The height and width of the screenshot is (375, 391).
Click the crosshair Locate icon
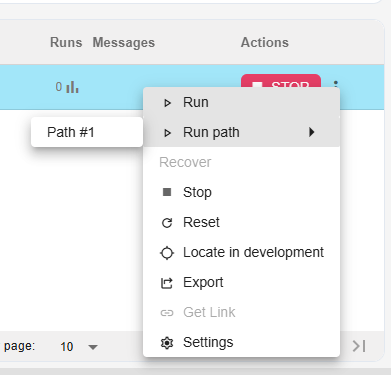pos(167,253)
